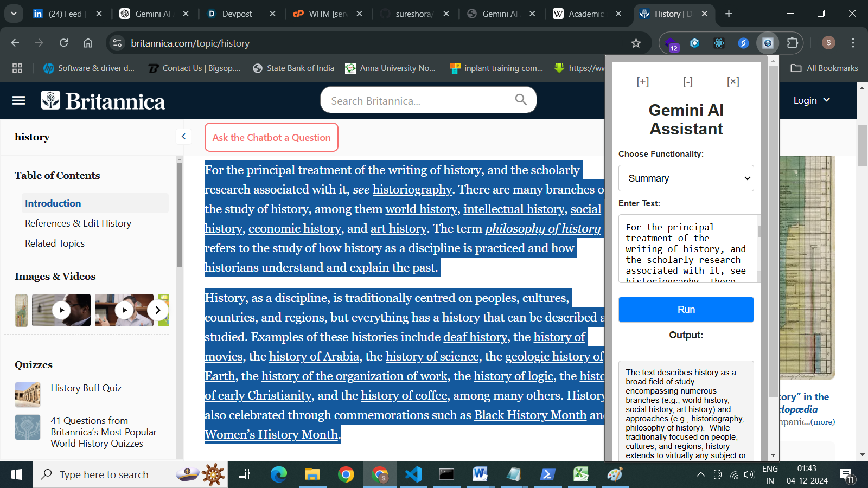The image size is (868, 488).
Task: Play the second video thumbnail
Action: tap(124, 310)
